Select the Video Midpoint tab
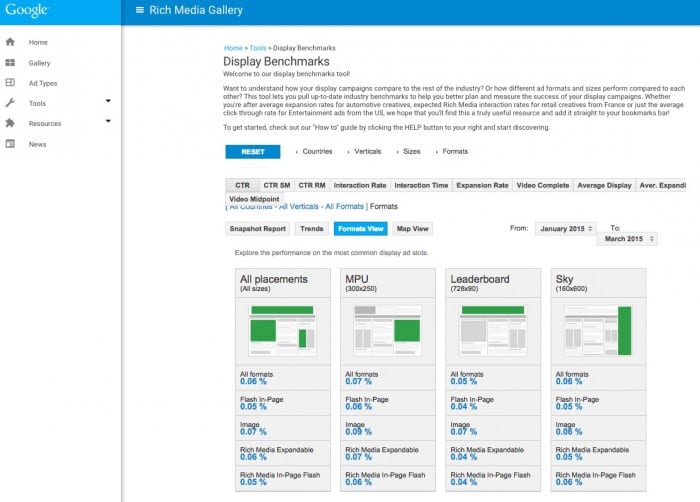Screen dimensions: 700x502 click(x=254, y=199)
